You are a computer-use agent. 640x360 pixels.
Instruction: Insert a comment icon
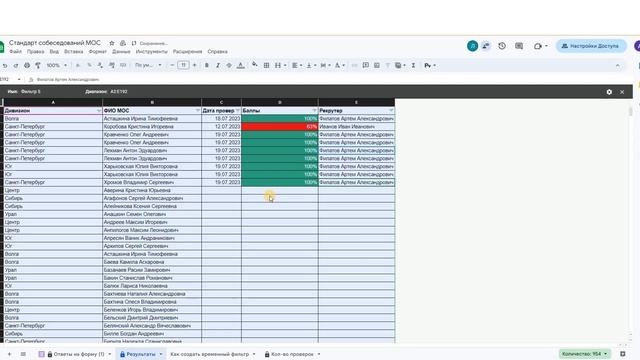(366, 65)
